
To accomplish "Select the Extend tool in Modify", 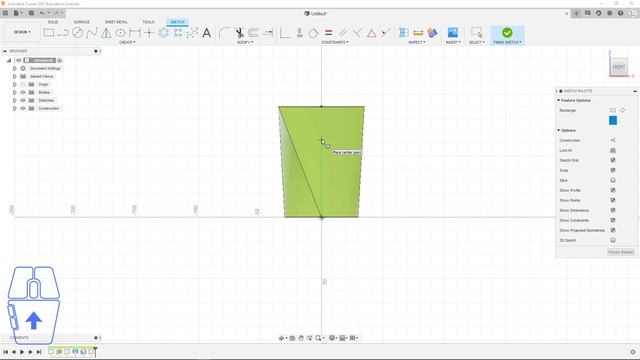I will [x=268, y=33].
